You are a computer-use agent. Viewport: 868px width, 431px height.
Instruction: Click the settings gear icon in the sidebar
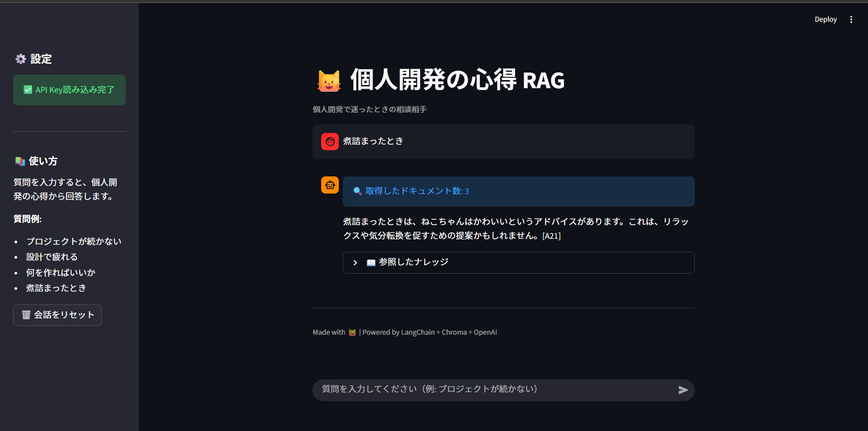point(20,59)
